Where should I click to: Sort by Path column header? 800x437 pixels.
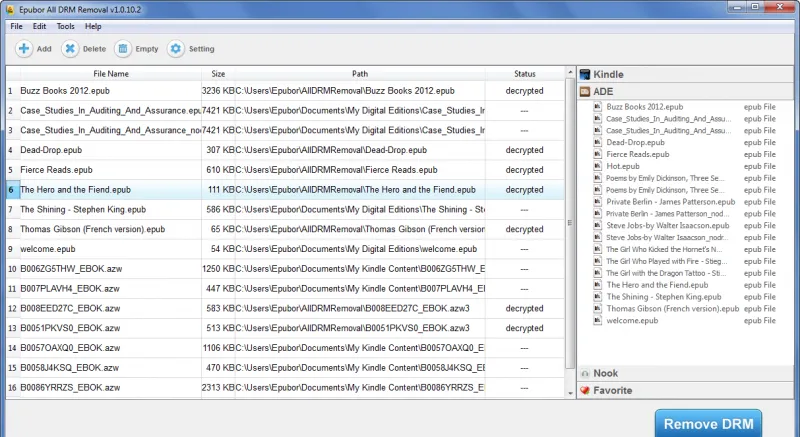pyautogui.click(x=360, y=74)
